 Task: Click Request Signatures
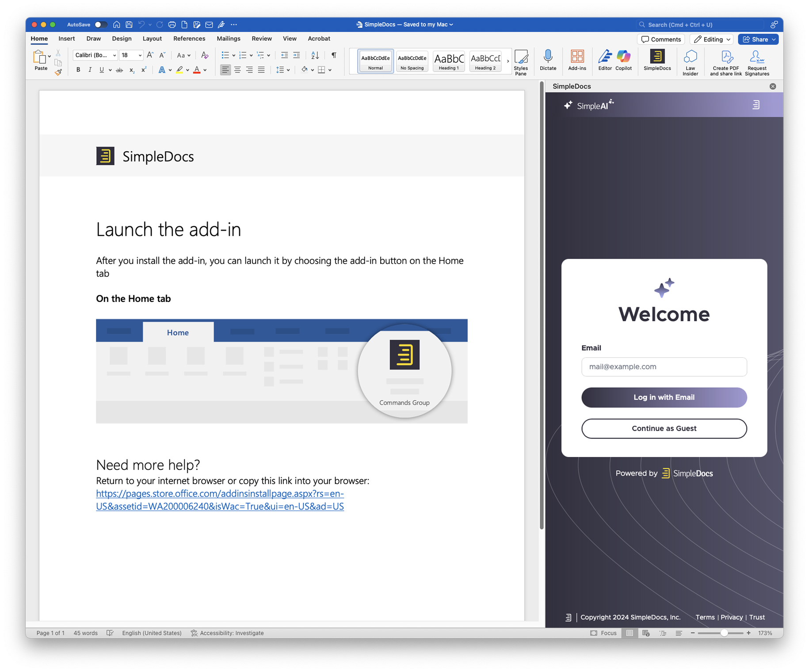pos(757,62)
